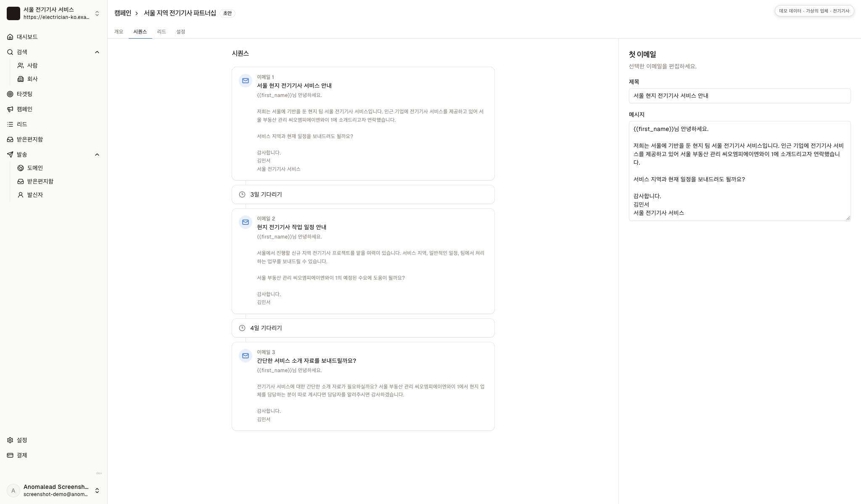Collapse the 발송 sidebar section
The image size is (861, 504).
97,155
